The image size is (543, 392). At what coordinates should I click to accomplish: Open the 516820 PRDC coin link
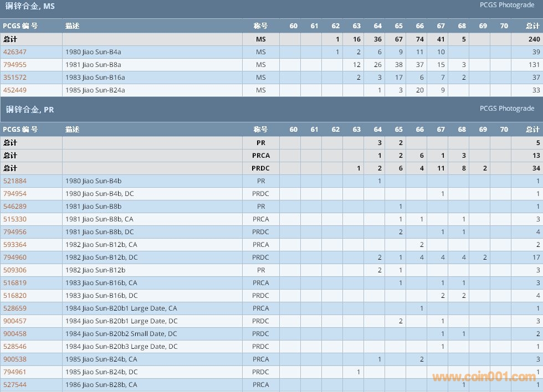[15, 296]
